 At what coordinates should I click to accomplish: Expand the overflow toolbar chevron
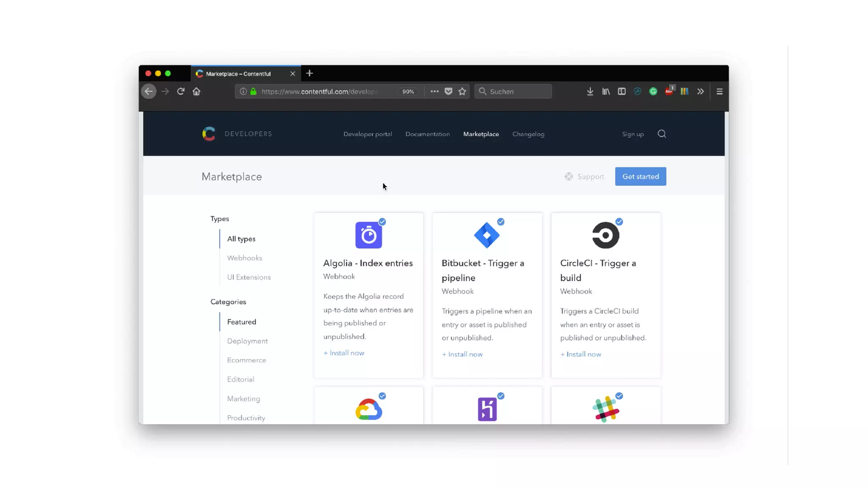pyautogui.click(x=700, y=91)
